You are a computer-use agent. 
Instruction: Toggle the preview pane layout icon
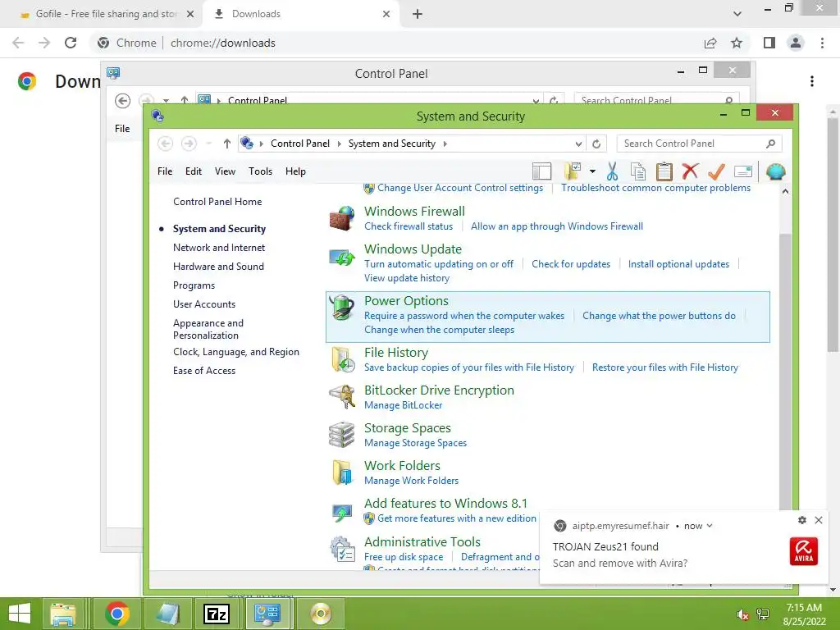tap(541, 171)
